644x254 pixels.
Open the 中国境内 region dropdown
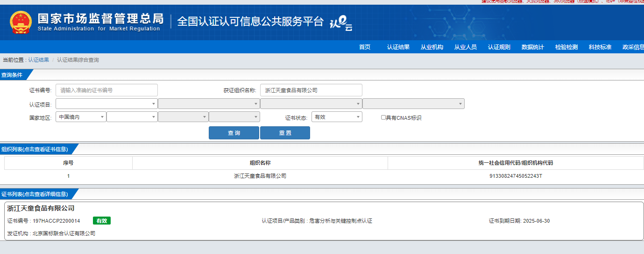coord(81,117)
